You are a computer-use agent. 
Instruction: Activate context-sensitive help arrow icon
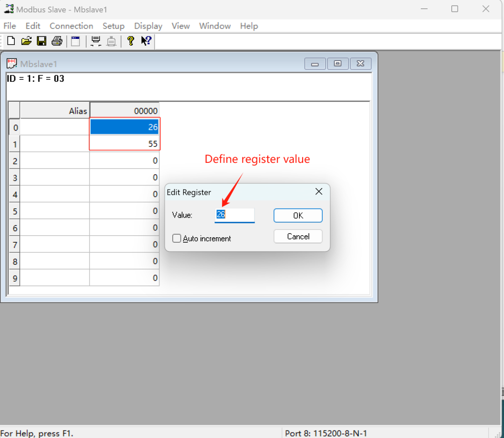tap(145, 41)
